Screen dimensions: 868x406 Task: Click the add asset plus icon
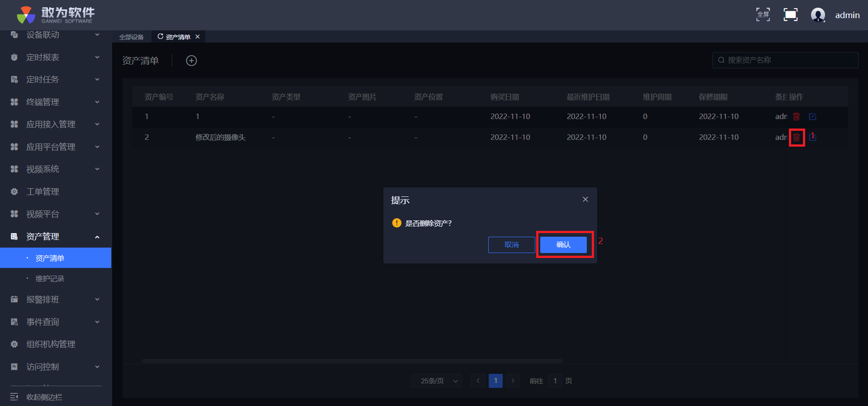point(192,61)
